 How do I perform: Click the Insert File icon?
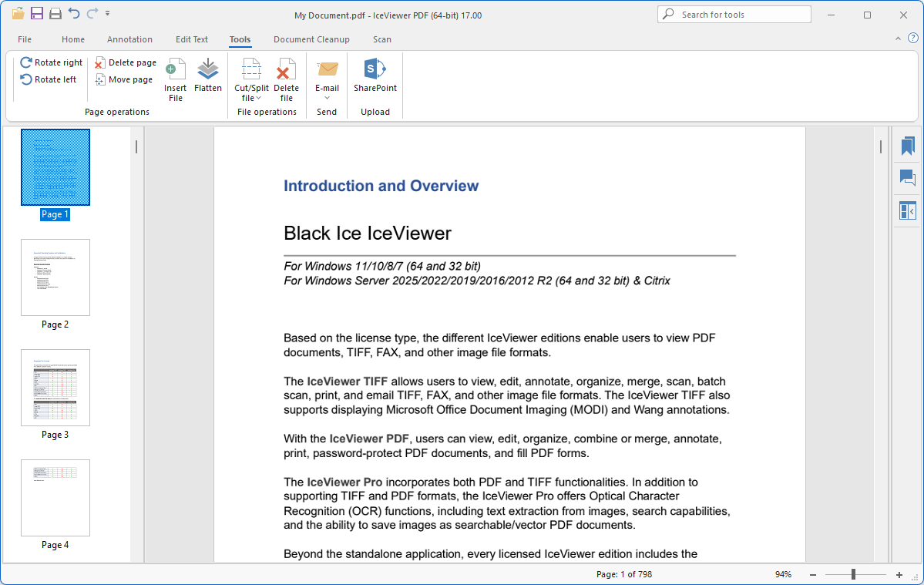(176, 70)
